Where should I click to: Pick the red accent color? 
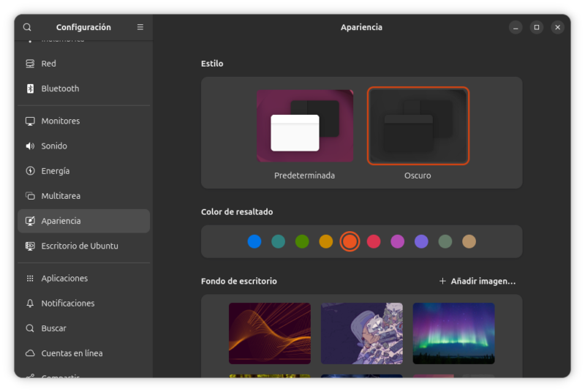pos(374,241)
